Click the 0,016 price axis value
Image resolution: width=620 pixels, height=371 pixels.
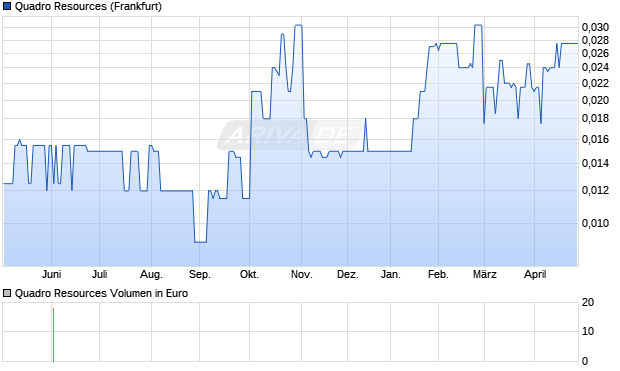pos(595,140)
